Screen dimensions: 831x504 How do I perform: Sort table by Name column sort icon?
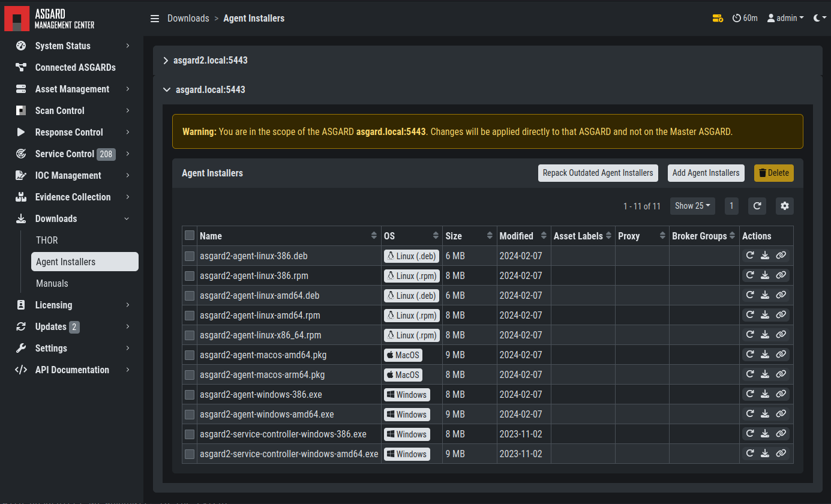pos(374,236)
